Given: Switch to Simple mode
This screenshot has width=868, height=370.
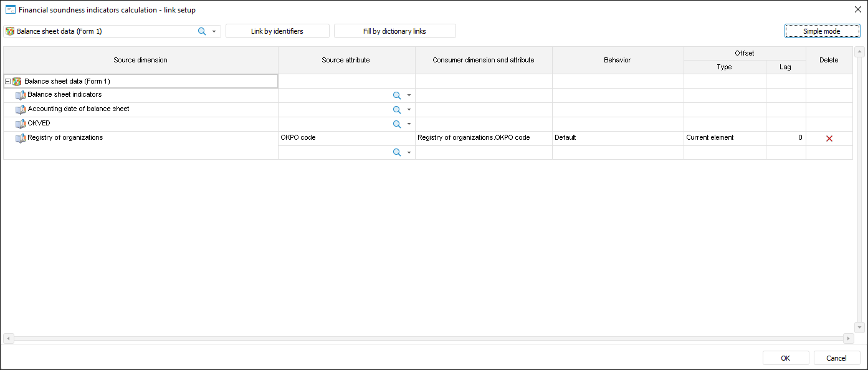Looking at the screenshot, I should coord(822,31).
